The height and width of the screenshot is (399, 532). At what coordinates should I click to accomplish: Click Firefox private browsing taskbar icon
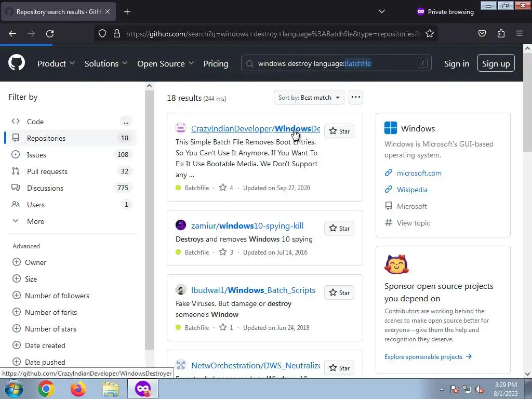pyautogui.click(x=143, y=389)
